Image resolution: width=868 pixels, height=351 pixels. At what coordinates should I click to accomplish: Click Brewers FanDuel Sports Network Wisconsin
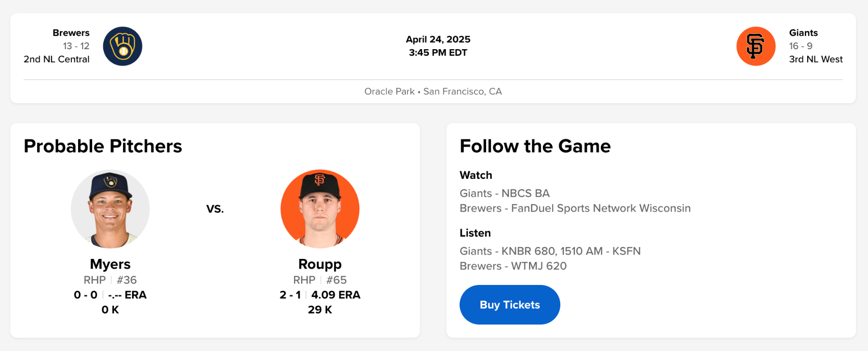click(575, 208)
